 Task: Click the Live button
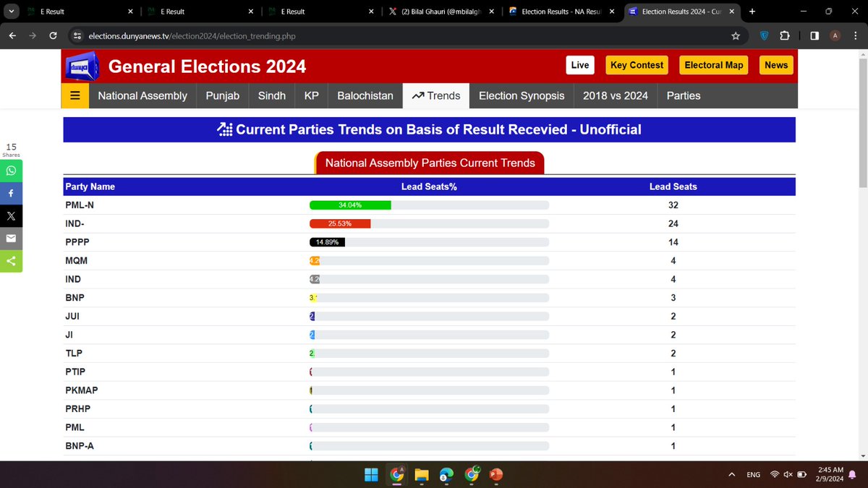point(580,65)
